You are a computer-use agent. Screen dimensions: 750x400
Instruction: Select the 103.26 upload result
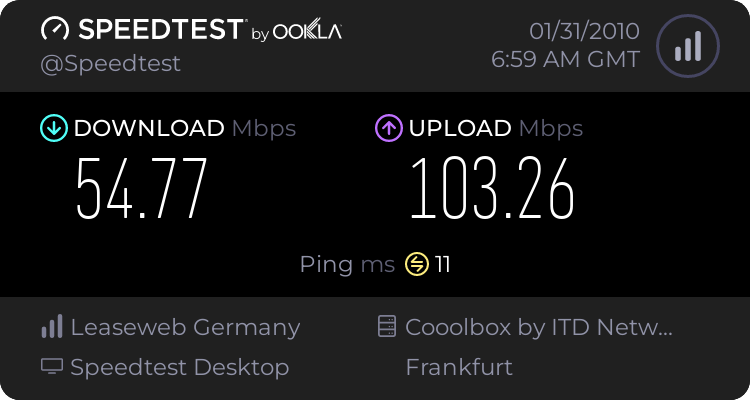coord(492,189)
